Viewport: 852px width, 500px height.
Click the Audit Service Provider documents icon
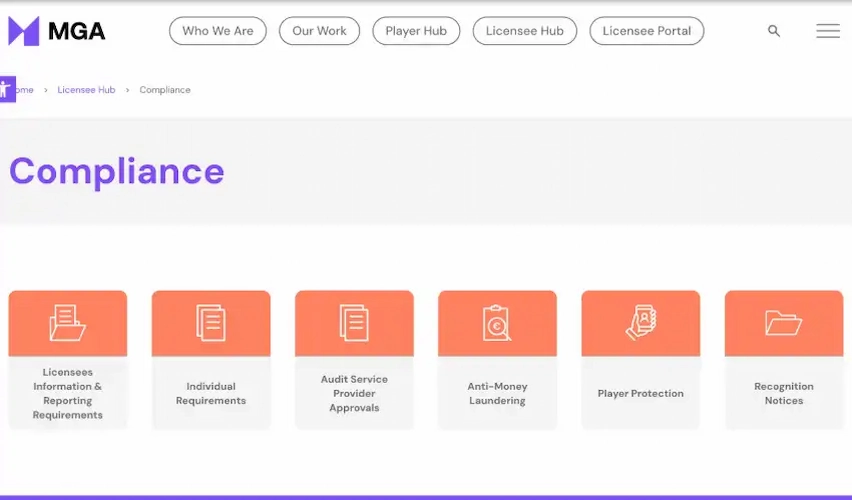(354, 323)
